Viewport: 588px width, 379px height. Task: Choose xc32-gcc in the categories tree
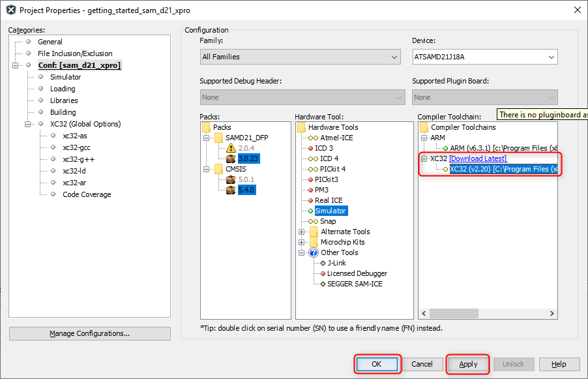tap(76, 147)
